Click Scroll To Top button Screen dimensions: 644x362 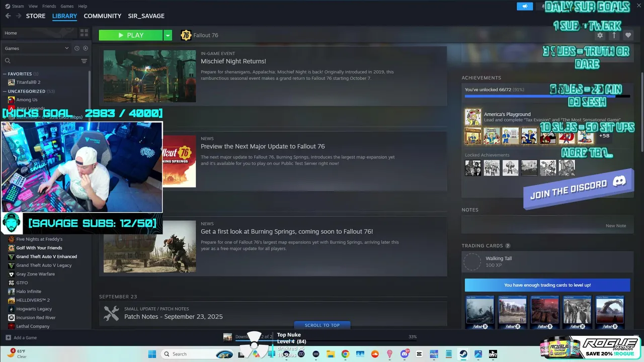click(322, 325)
